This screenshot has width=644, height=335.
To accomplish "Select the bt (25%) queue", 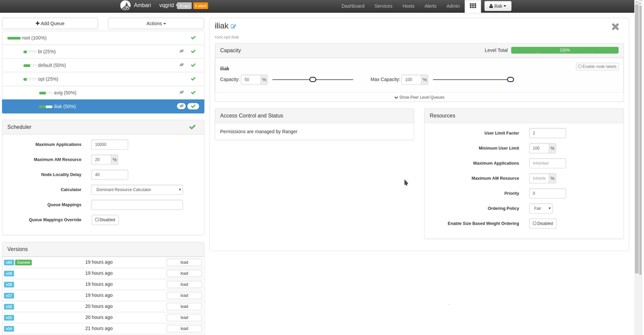I will coord(103,52).
